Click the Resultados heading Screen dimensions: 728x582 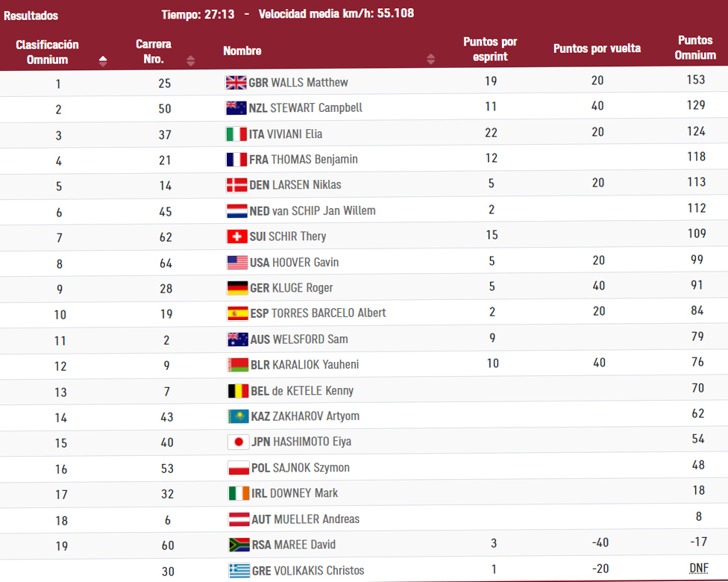point(31,16)
